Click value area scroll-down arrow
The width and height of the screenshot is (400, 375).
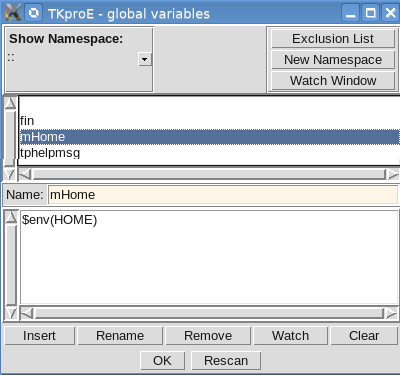click(11, 313)
